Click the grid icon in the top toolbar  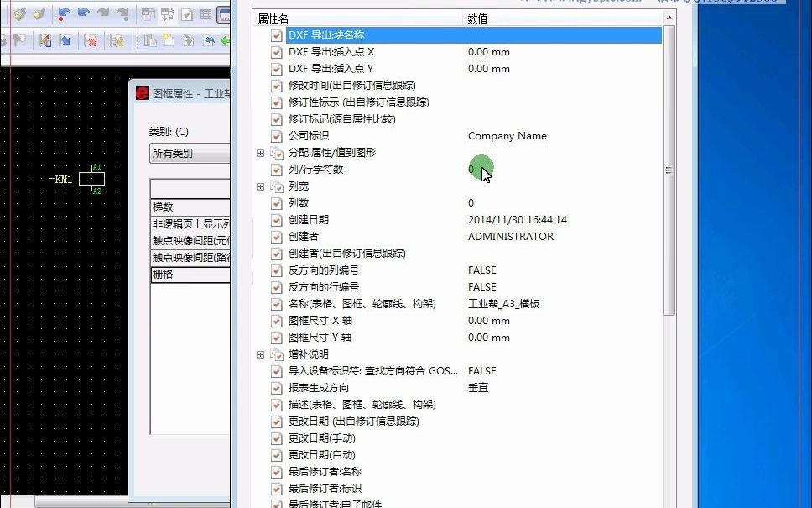[x=205, y=13]
